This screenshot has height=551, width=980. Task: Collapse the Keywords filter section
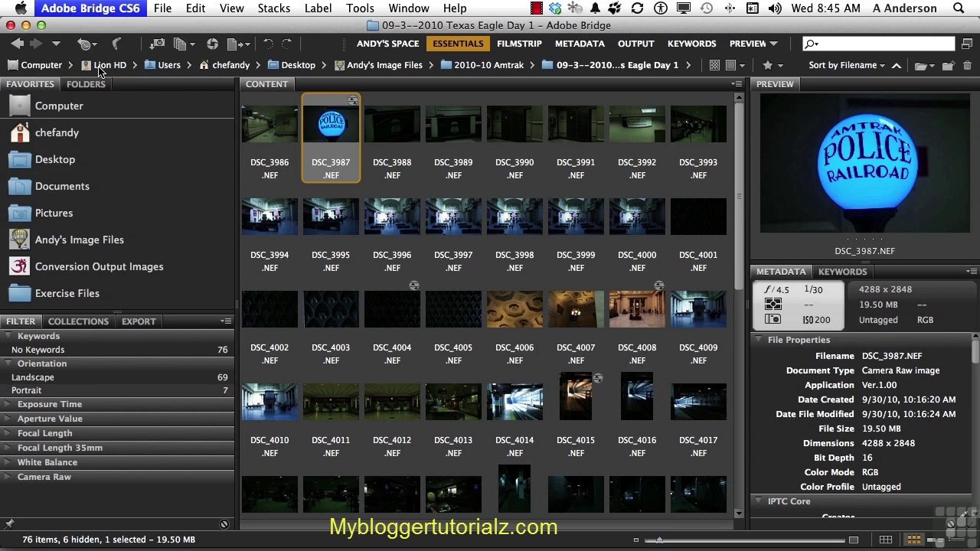click(8, 336)
